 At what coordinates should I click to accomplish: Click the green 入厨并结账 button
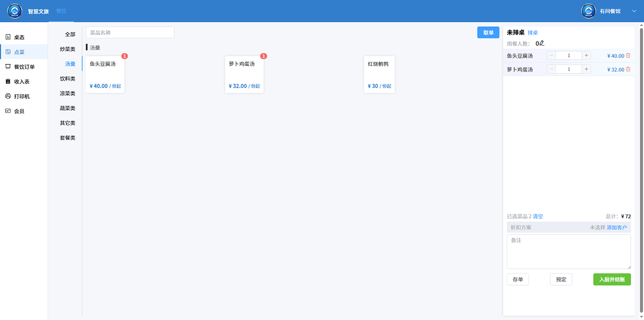point(612,279)
